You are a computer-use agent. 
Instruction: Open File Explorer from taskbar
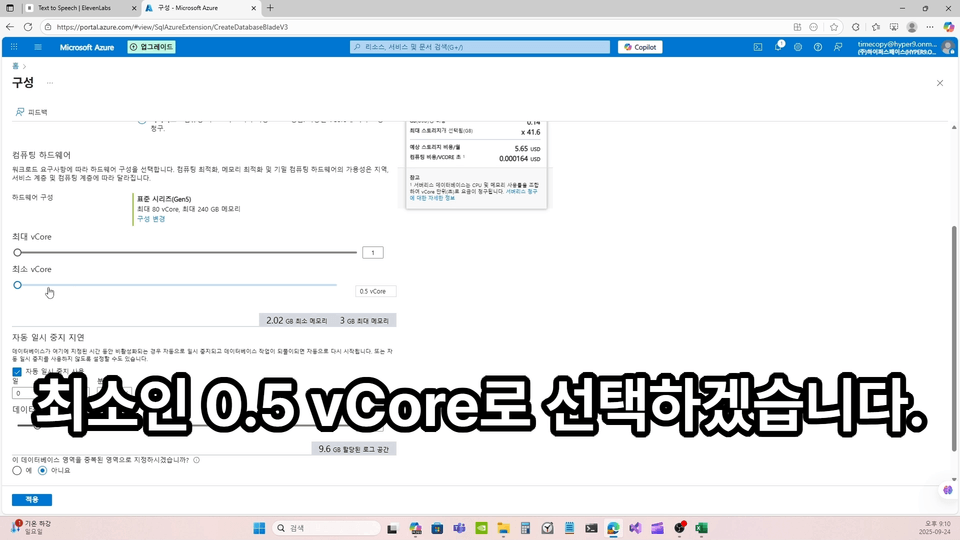coord(503,528)
